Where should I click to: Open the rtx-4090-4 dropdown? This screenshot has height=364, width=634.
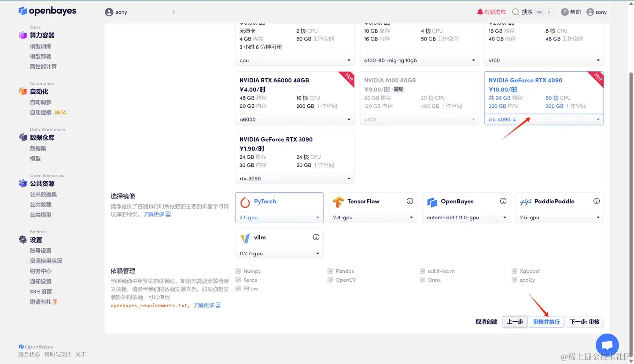544,119
